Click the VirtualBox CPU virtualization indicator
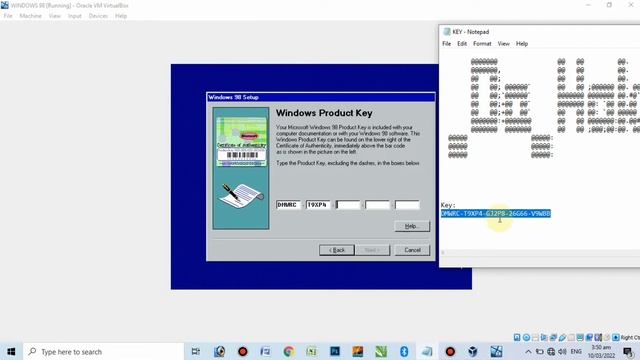This screenshot has height=360, width=640. (598, 337)
